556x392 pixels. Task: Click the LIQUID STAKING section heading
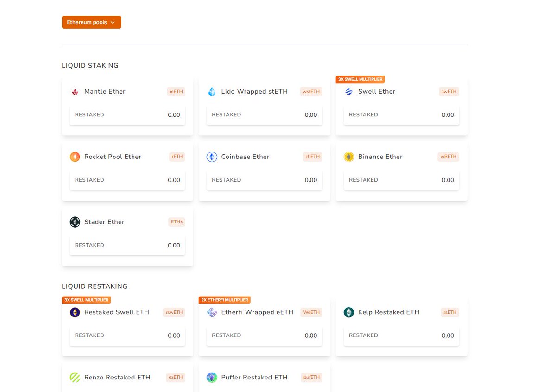(90, 66)
